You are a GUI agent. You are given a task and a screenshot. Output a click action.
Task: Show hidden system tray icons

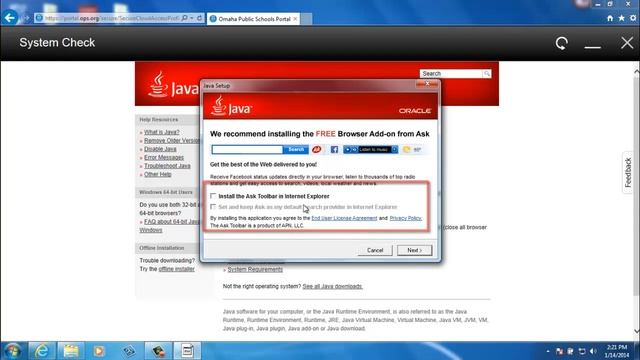(x=547, y=351)
